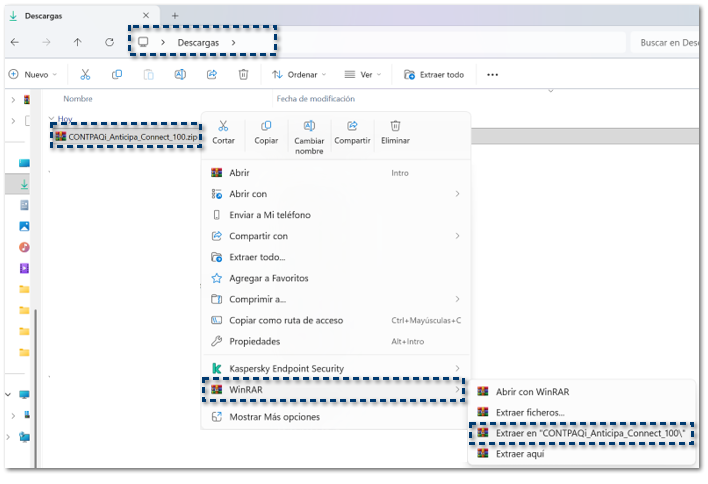
Task: Select Extraer en "CONTPAQi_Anticipa_Connect_100\" option
Action: click(x=582, y=433)
